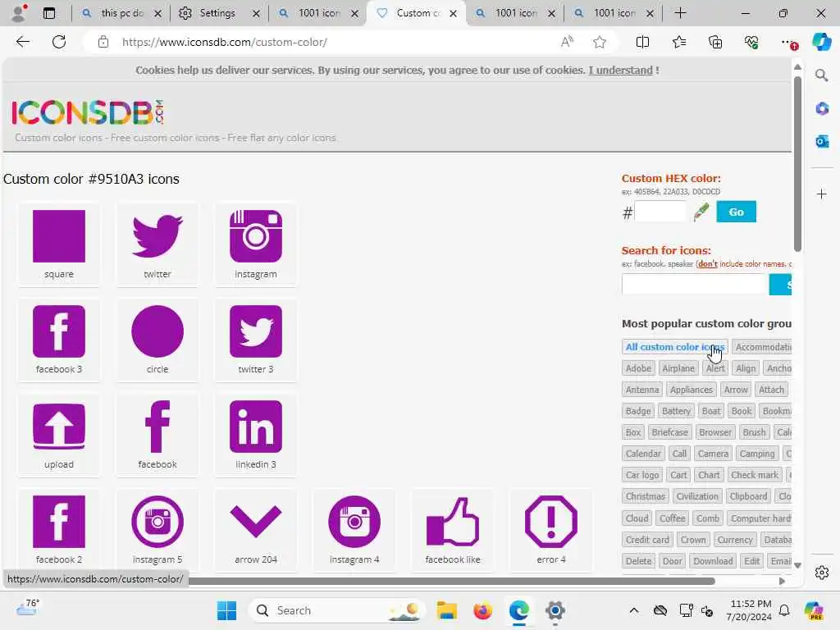Focus the Search for icons field
This screenshot has width=840, height=630.
pos(696,285)
